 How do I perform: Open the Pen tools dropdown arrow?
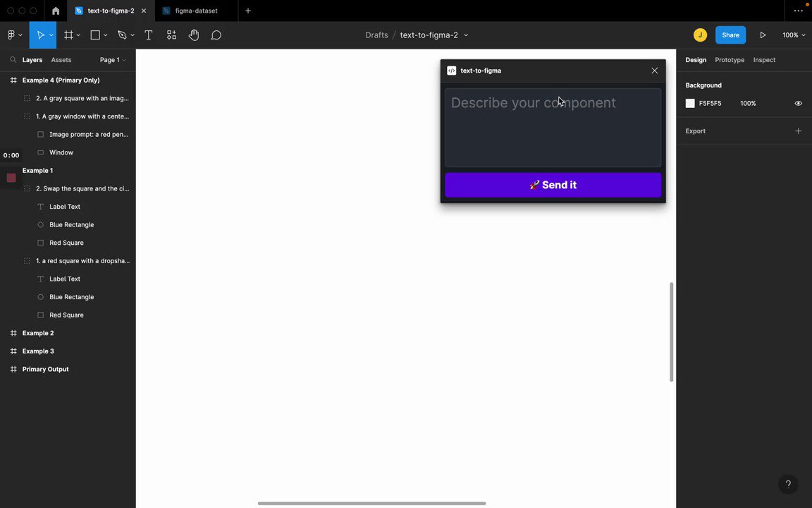click(132, 35)
